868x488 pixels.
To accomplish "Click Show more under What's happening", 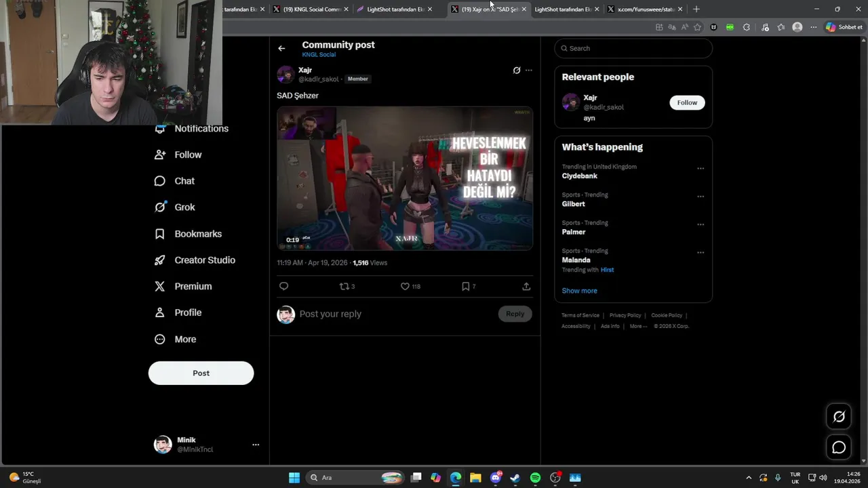I will tap(579, 291).
